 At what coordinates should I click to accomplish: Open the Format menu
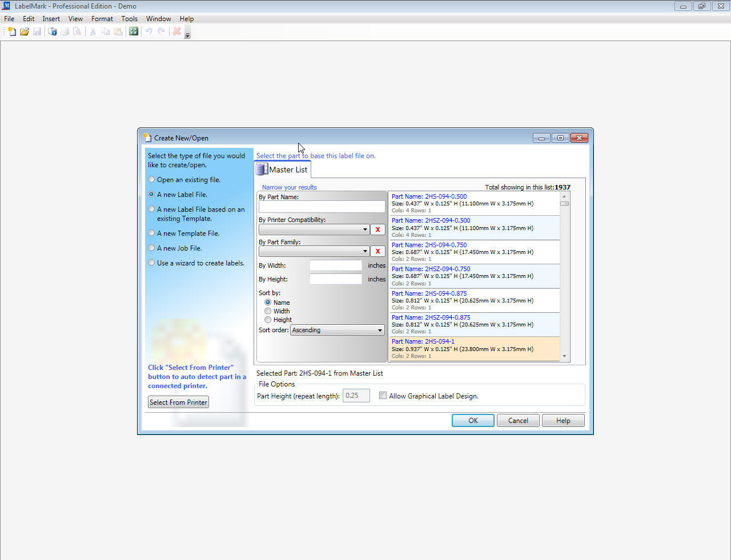(102, 19)
